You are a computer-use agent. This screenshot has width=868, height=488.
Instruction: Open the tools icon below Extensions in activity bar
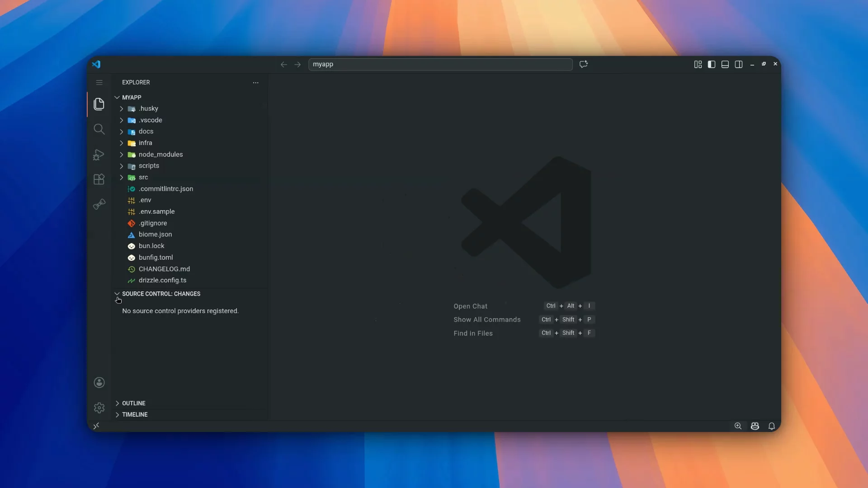pyautogui.click(x=99, y=204)
